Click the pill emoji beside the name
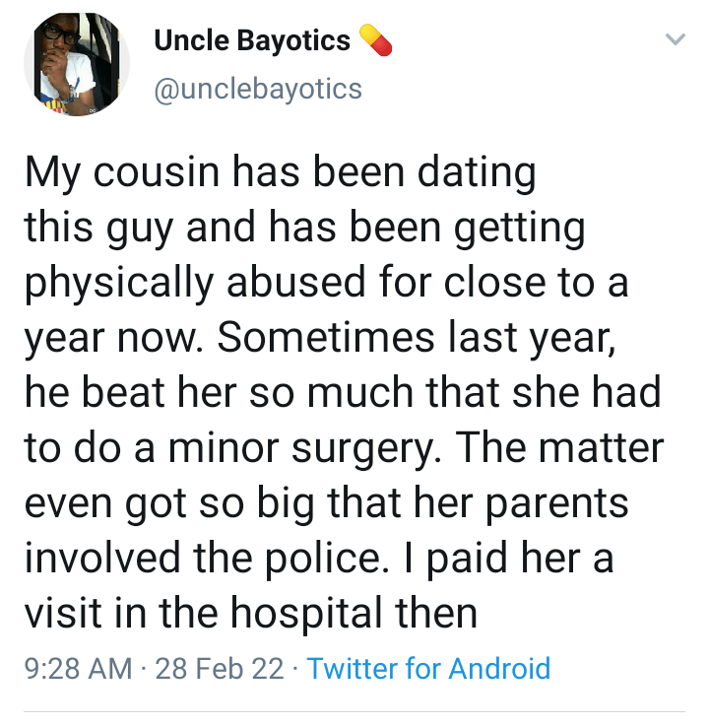 tap(376, 40)
